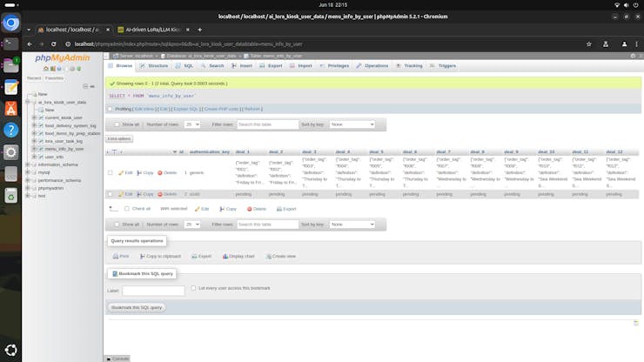644x362 pixels.
Task: Collapse all navigation tree icon
Action: click(85, 86)
